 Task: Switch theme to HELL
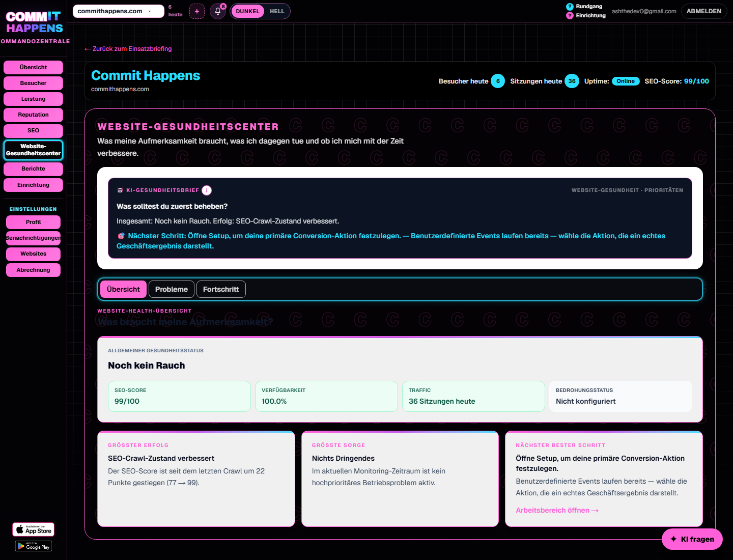coord(277,11)
